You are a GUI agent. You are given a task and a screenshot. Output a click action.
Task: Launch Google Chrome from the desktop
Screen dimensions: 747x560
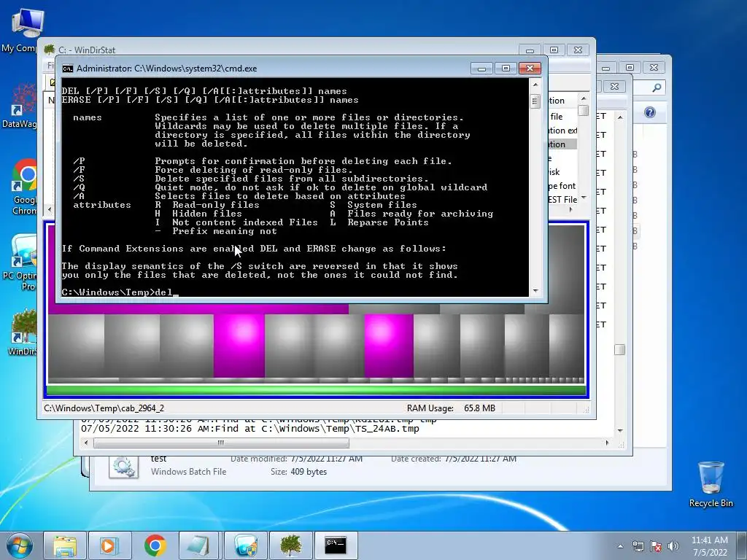click(24, 187)
